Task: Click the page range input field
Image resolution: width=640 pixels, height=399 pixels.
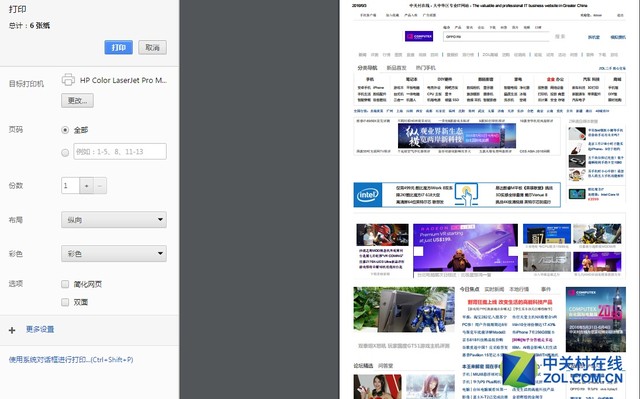Action: tap(120, 151)
